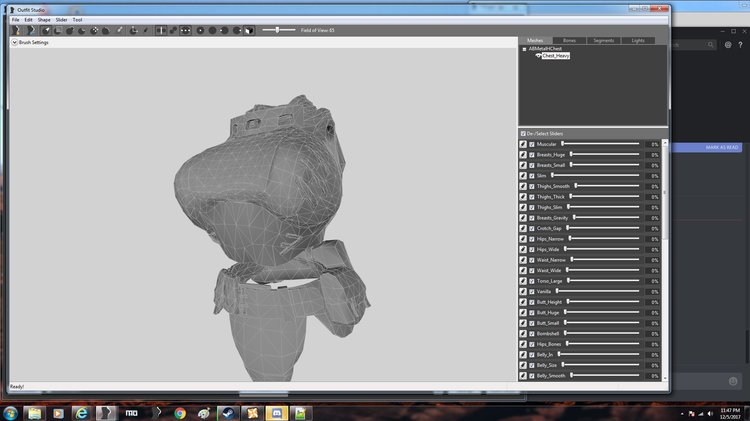The height and width of the screenshot is (421, 750).
Task: Select the Deflate brush tool
Action: [82, 30]
